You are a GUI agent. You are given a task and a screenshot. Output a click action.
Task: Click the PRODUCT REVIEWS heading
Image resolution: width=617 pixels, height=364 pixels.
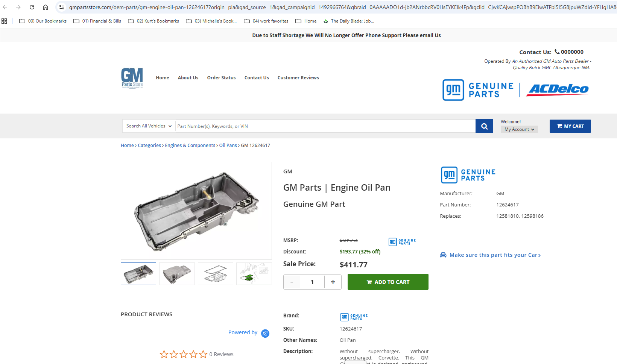(x=147, y=314)
